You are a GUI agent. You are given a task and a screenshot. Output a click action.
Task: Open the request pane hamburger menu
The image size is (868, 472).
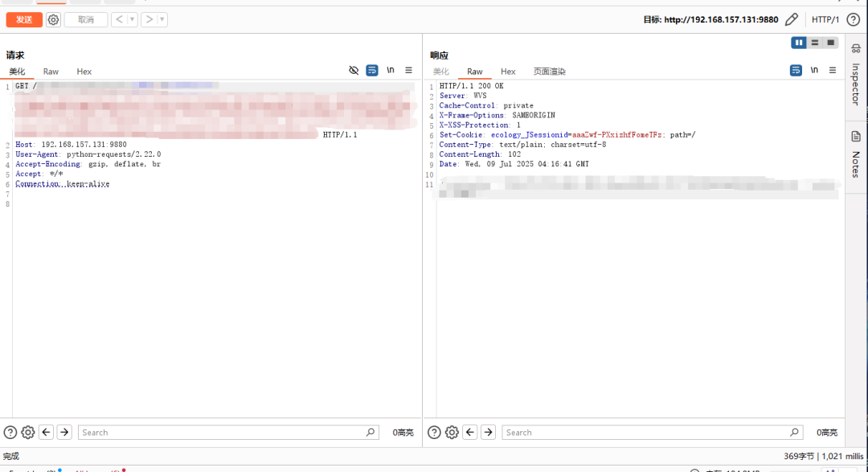click(x=408, y=70)
